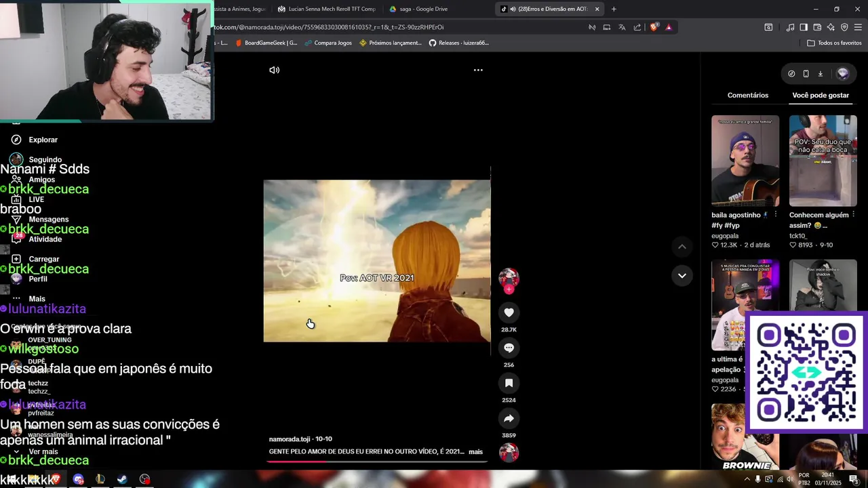Open the taskbar volume speaker icon

tap(790, 479)
